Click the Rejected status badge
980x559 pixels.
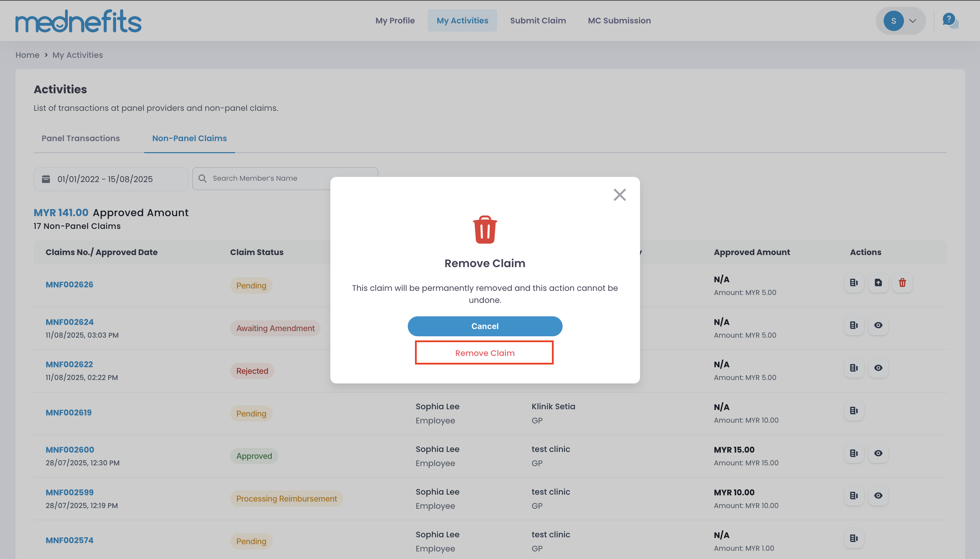(252, 371)
